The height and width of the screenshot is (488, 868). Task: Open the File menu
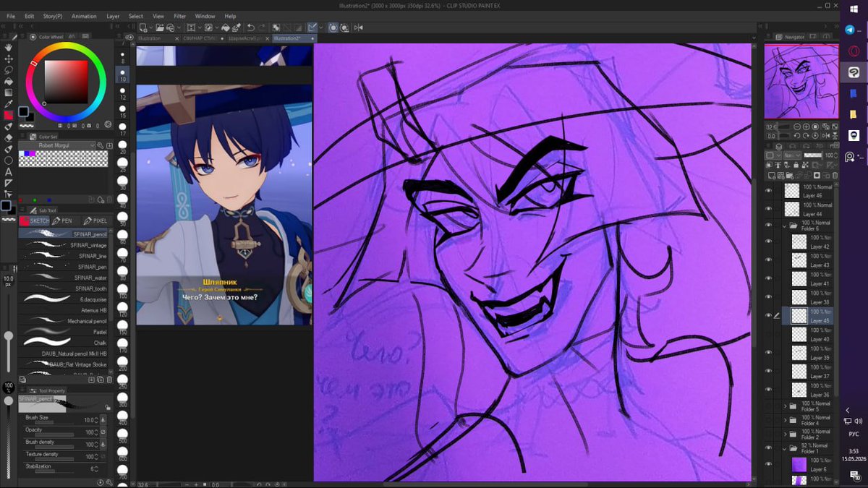11,16
